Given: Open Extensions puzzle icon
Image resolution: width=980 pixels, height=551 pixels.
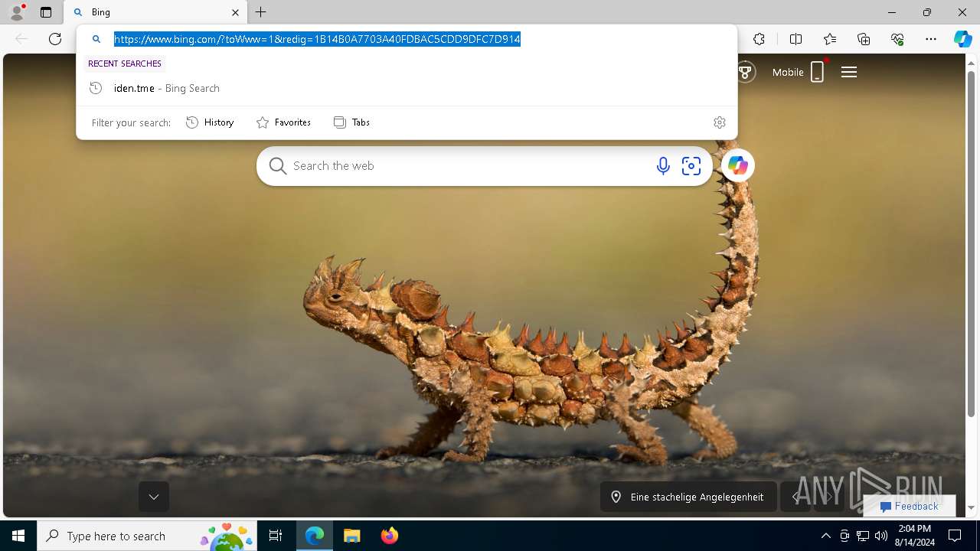Looking at the screenshot, I should pyautogui.click(x=759, y=39).
